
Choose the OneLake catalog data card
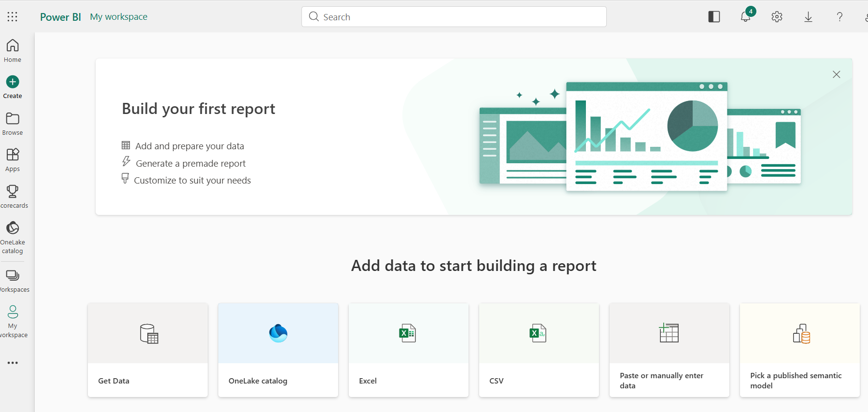point(278,350)
